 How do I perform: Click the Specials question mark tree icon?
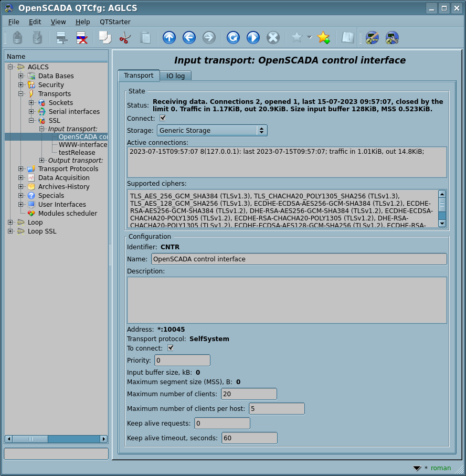pos(31,196)
